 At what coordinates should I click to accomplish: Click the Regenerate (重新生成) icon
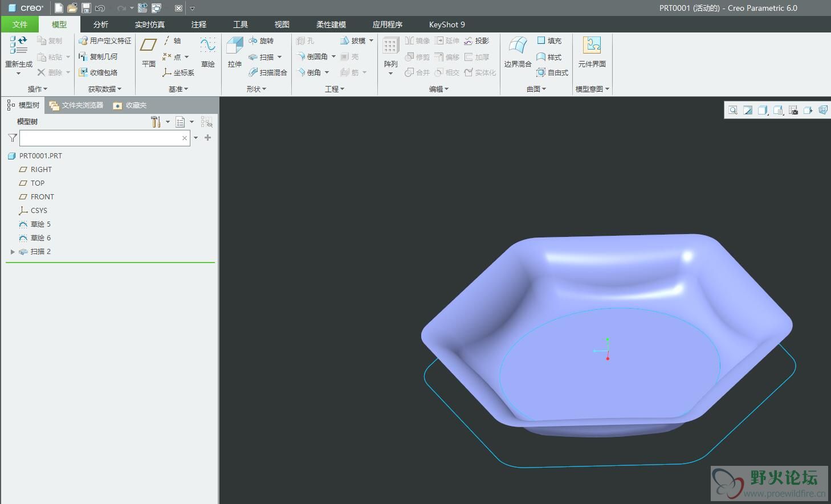tap(18, 47)
